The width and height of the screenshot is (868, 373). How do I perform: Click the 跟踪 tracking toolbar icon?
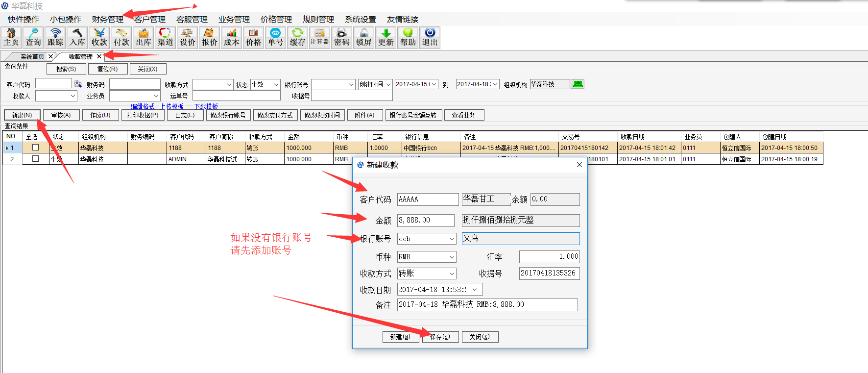tap(55, 37)
